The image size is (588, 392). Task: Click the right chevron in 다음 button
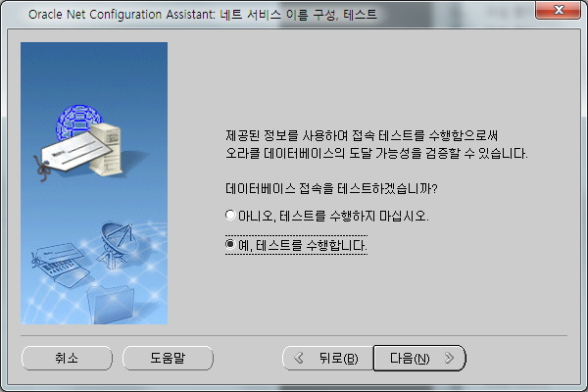[x=449, y=358]
